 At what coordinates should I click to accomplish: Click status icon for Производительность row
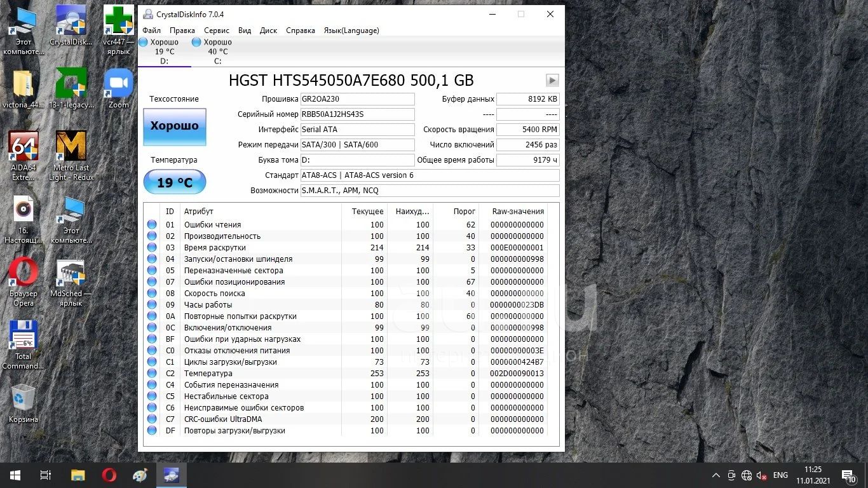pyautogui.click(x=152, y=236)
